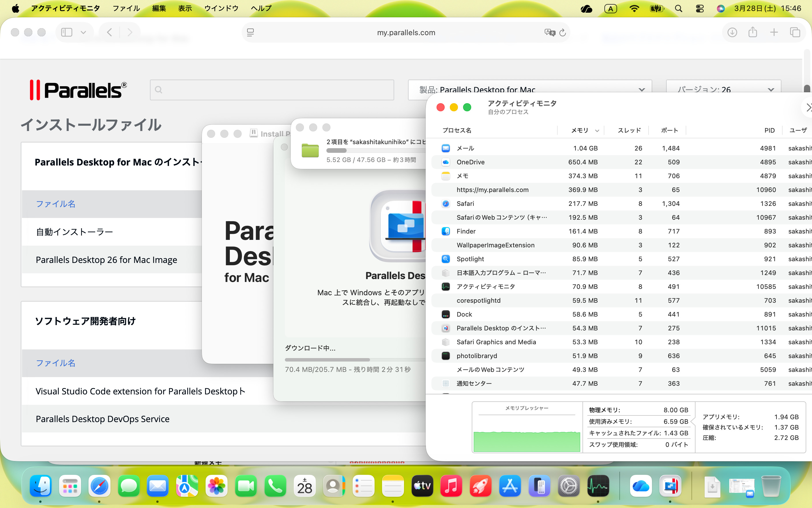Viewport: 812px width, 508px height.
Task: Click the Spotlight search icon in menu bar
Action: coord(678,9)
